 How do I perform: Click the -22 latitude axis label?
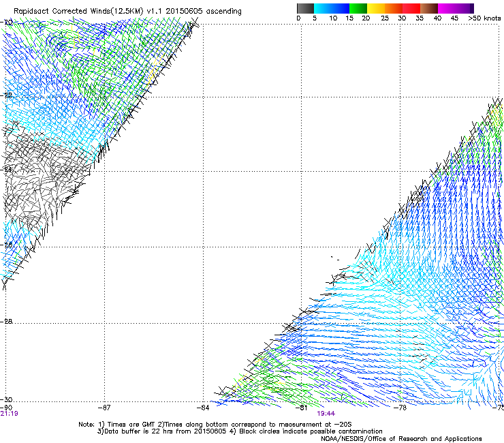(6, 95)
